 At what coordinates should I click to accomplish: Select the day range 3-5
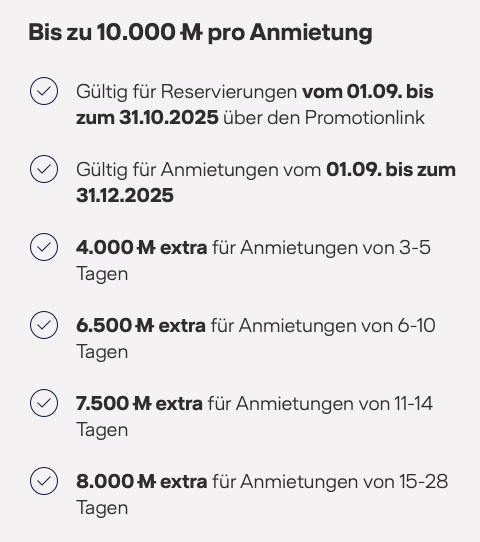coord(415,247)
